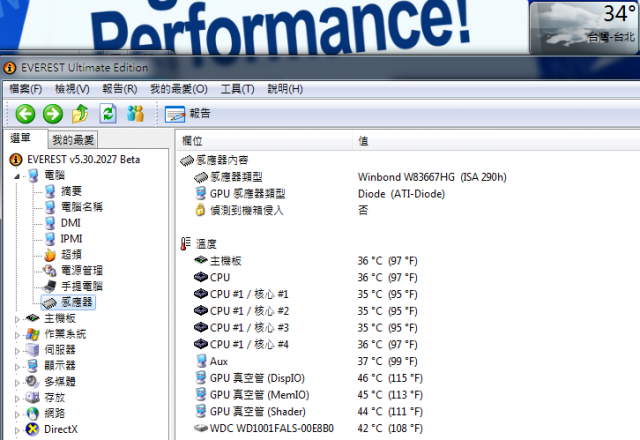This screenshot has height=440, width=640.
Task: Collapse the 電腦 tree node
Action: pos(17,176)
